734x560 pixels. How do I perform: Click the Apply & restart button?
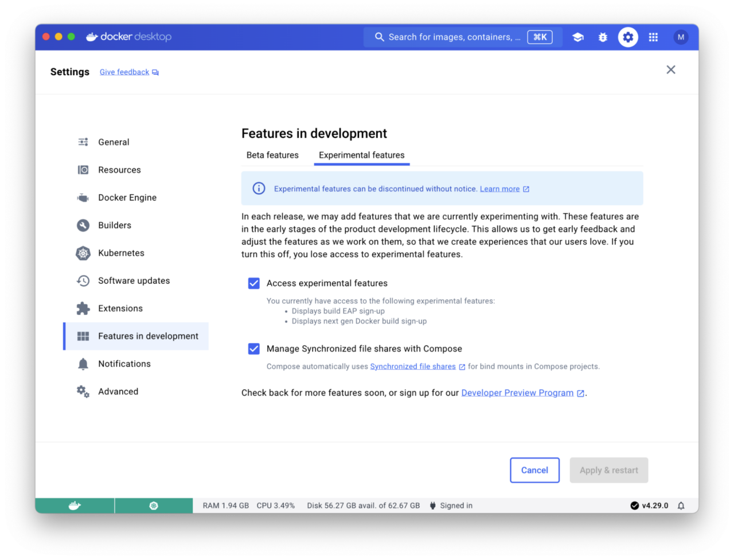609,470
